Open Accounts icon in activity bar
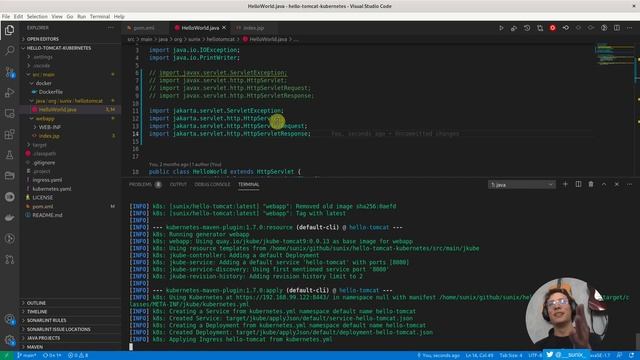Image resolution: width=640 pixels, height=360 pixels. point(9,319)
